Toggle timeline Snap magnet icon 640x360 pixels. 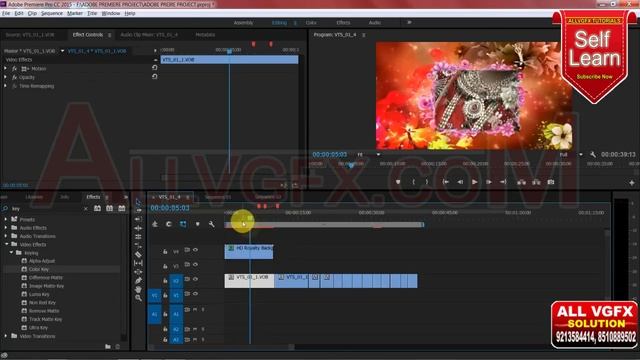tap(169, 224)
